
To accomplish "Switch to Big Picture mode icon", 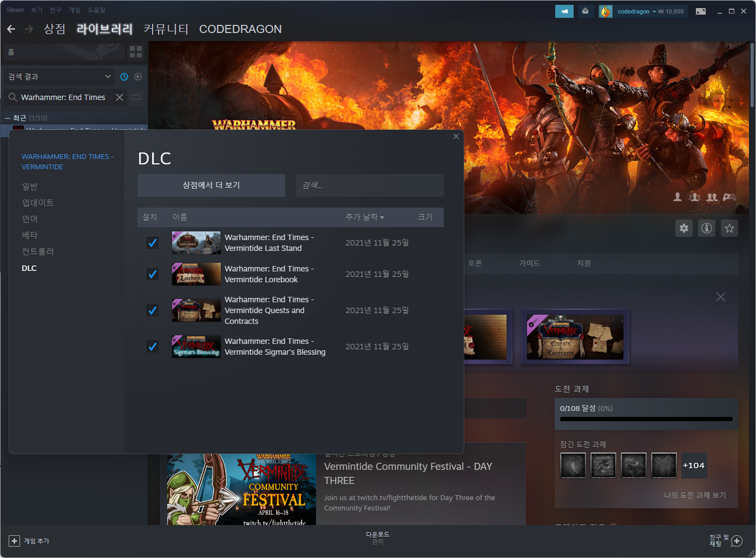I will [x=701, y=11].
